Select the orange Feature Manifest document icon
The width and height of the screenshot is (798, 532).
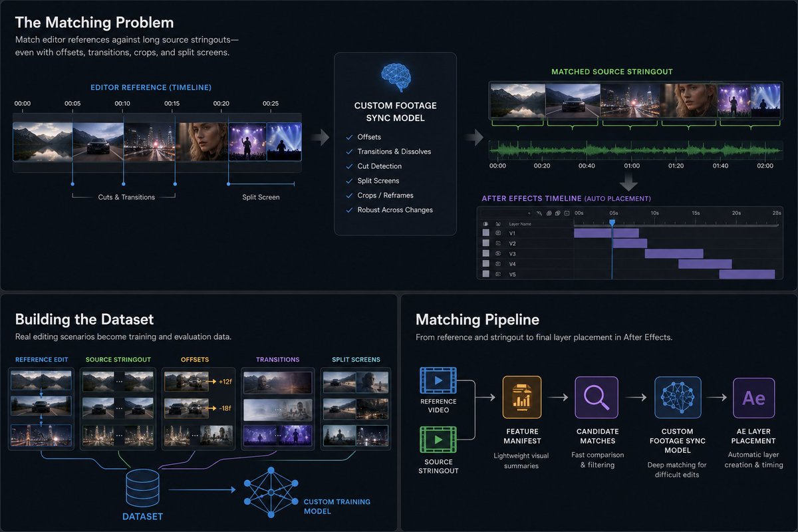pos(522,398)
